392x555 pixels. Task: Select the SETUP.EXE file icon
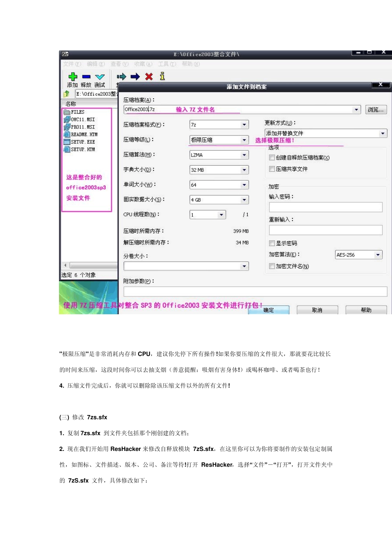[x=67, y=142]
